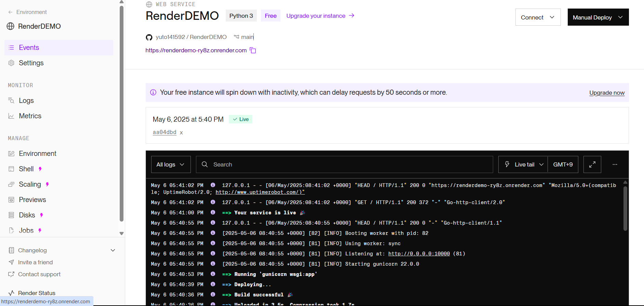This screenshot has width=644, height=306.
Task: Open the https://renderdemo-ry8z.onrender.com link
Action: point(196,50)
